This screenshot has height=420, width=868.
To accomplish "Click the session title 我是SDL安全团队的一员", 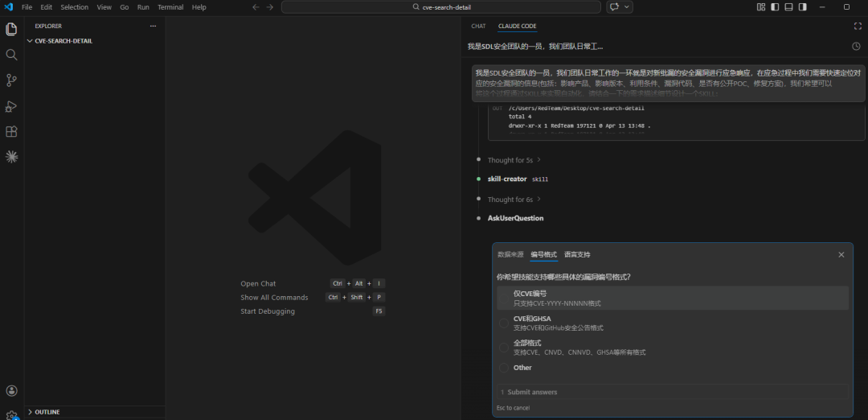I will 534,47.
